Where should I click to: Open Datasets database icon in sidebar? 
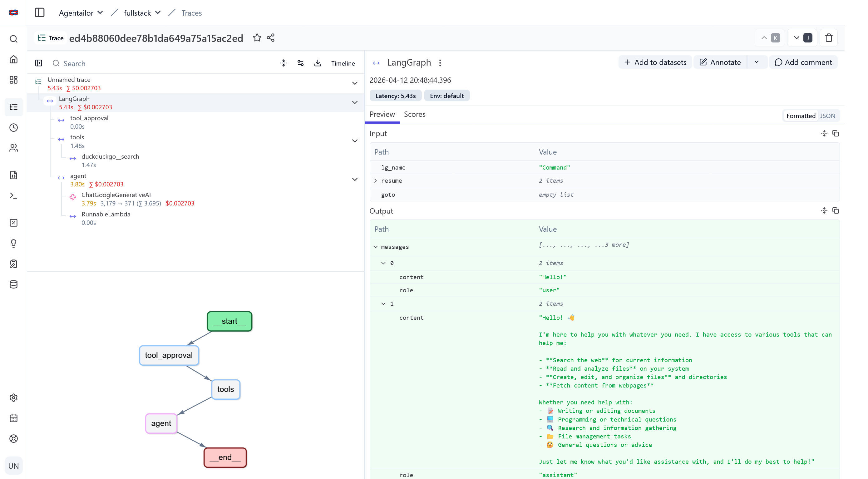pos(13,284)
